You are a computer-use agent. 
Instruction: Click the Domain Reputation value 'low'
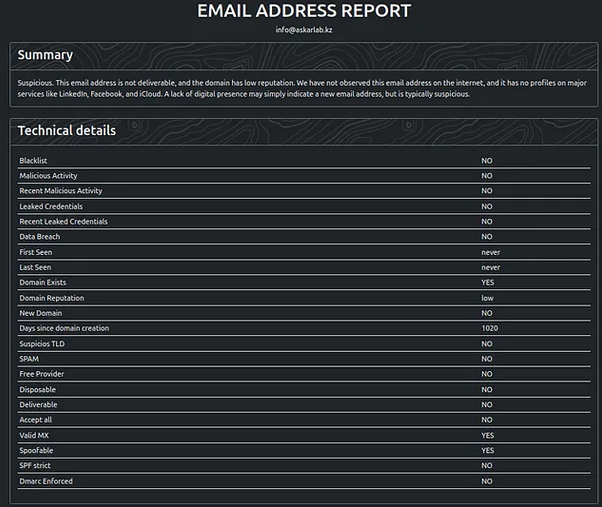point(487,298)
